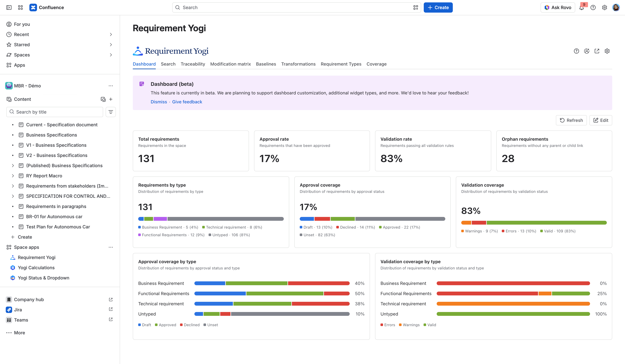Viewport: 625px width, 364px height.
Task: Click the Give feedback link
Action: [x=187, y=102]
